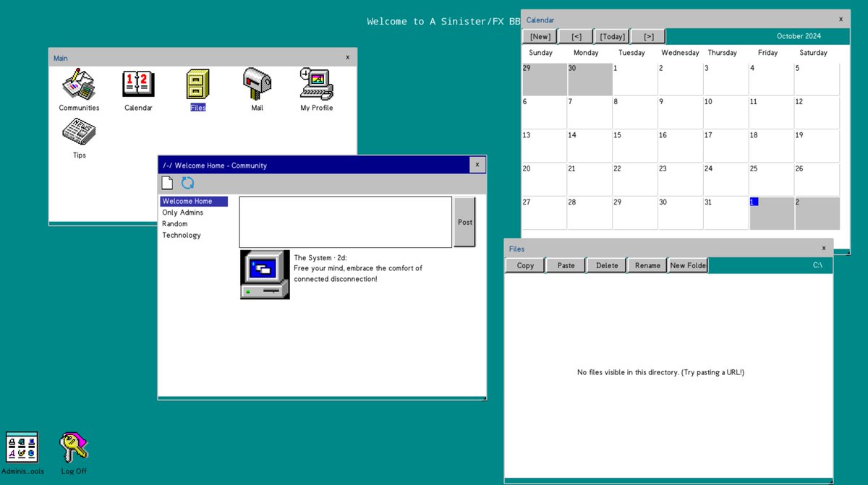Open the Mail mailbox icon

pyautogui.click(x=257, y=85)
